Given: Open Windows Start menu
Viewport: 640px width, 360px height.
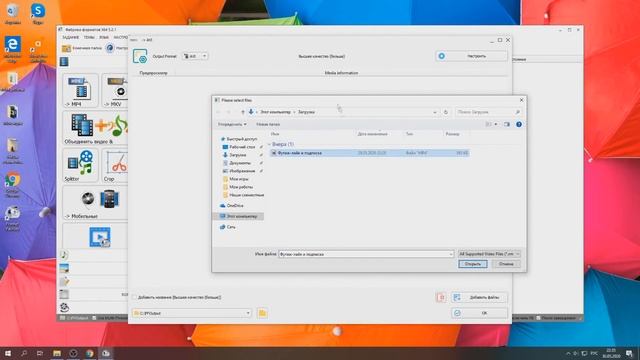Looking at the screenshot, I should tap(8, 353).
